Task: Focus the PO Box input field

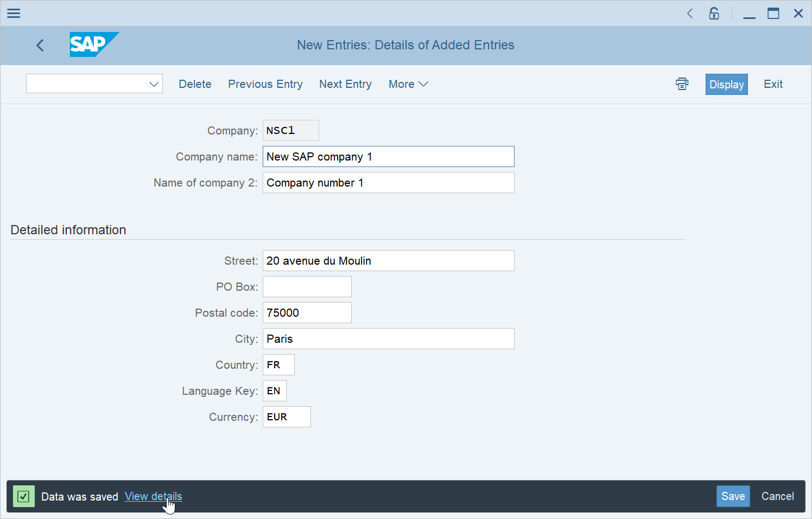Action: pyautogui.click(x=307, y=287)
